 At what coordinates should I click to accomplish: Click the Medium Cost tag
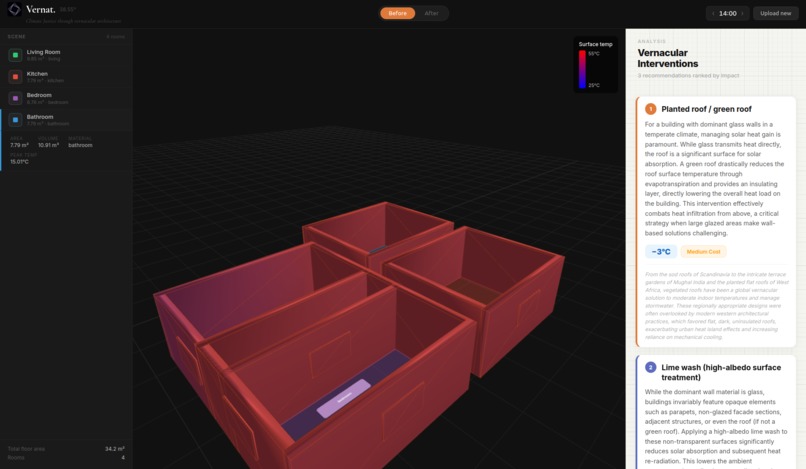coord(703,251)
